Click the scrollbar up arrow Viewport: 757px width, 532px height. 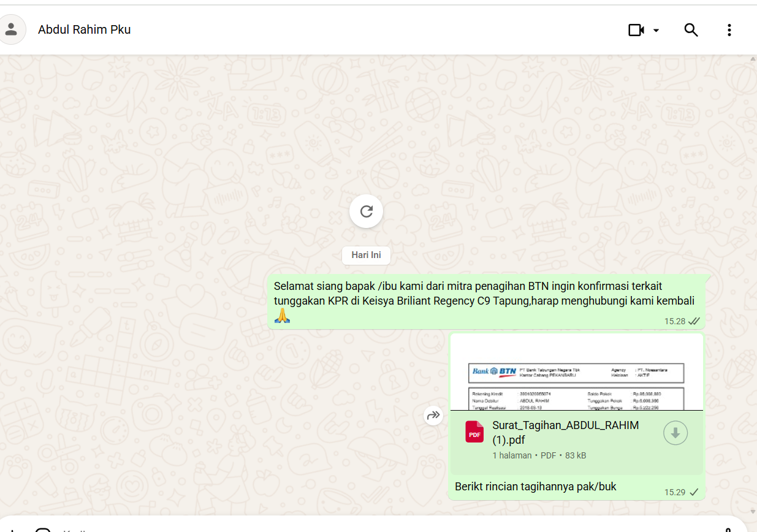coord(753,59)
